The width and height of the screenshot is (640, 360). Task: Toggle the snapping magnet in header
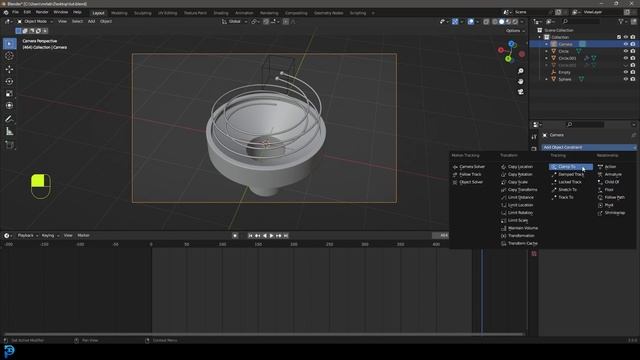pyautogui.click(x=266, y=21)
